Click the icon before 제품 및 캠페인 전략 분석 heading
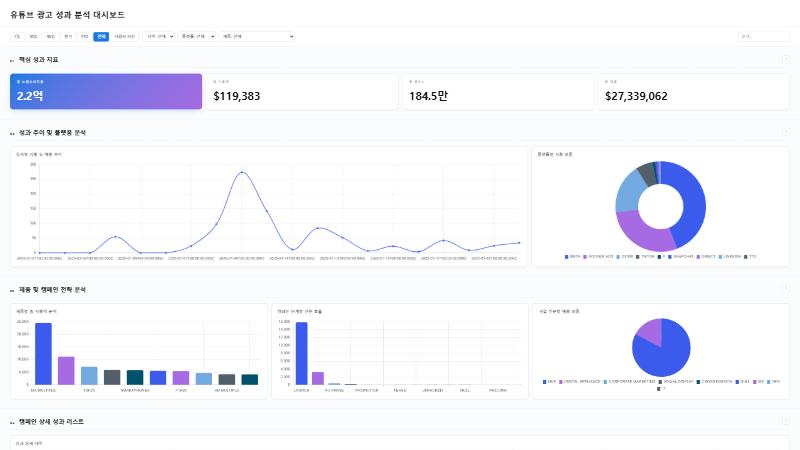 12,290
